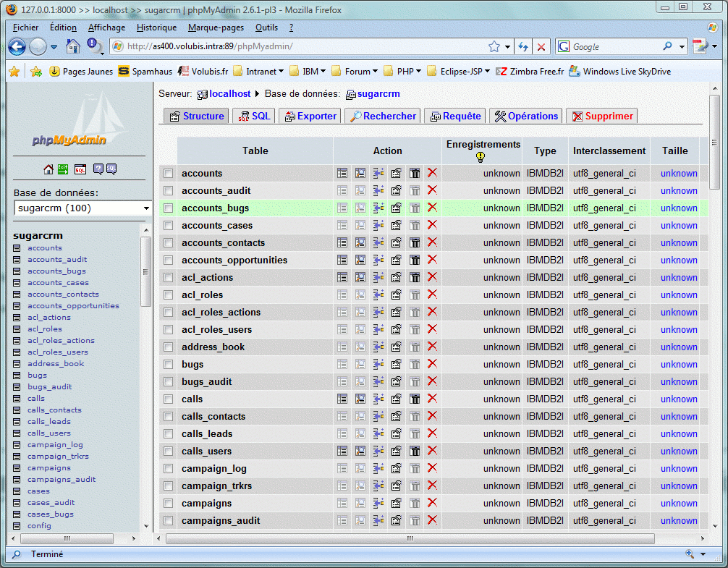This screenshot has width=728, height=568.
Task: Empty the accounts table with trash icon
Action: click(415, 173)
